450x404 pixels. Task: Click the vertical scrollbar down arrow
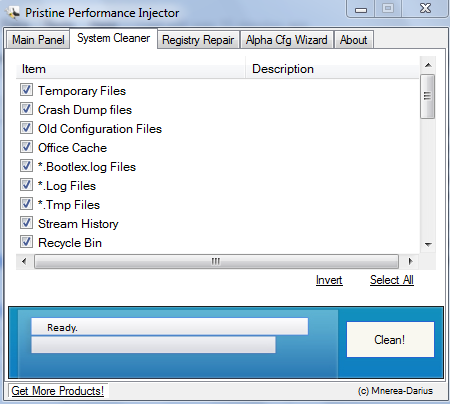coord(428,245)
